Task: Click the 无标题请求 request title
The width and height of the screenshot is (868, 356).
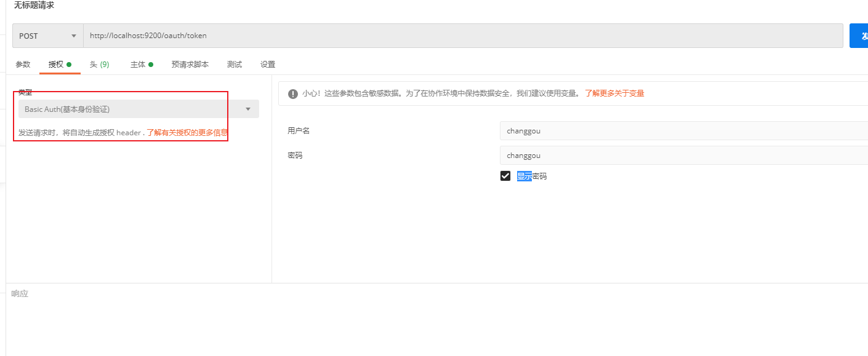Action: click(x=34, y=6)
